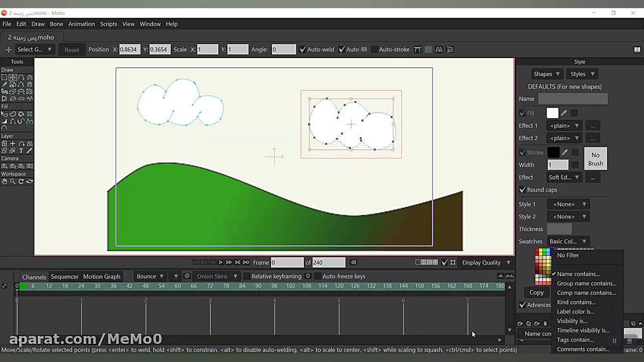The width and height of the screenshot is (644, 362).
Task: Open the Swatches Basic Colors dropdown
Action: 568,241
